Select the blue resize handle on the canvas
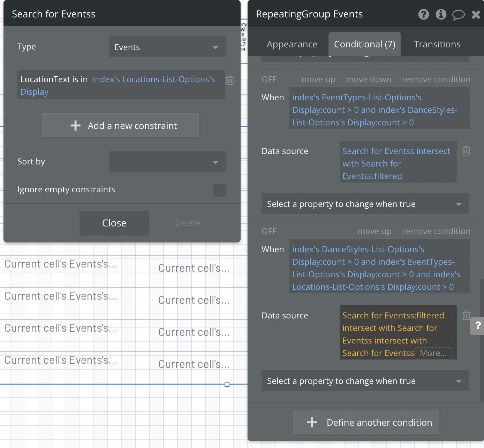484x448 pixels. point(227,384)
